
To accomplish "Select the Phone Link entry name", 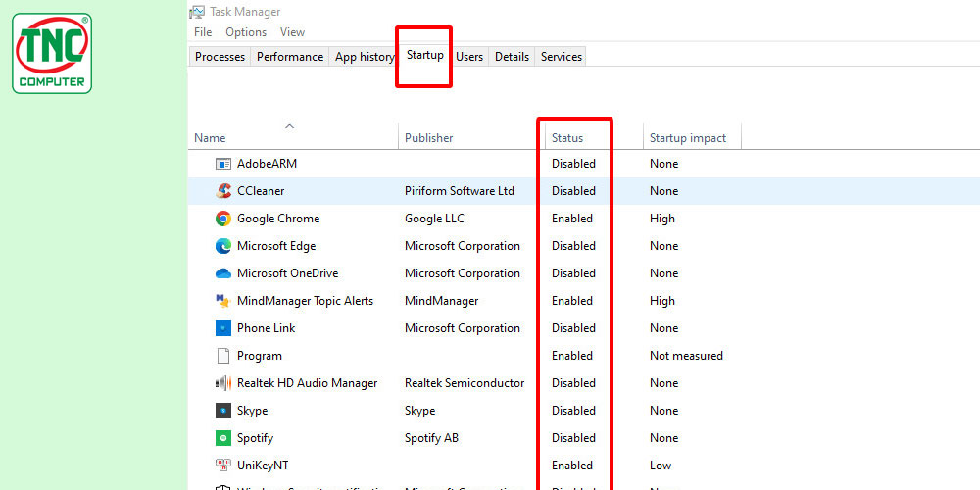I will pos(267,328).
